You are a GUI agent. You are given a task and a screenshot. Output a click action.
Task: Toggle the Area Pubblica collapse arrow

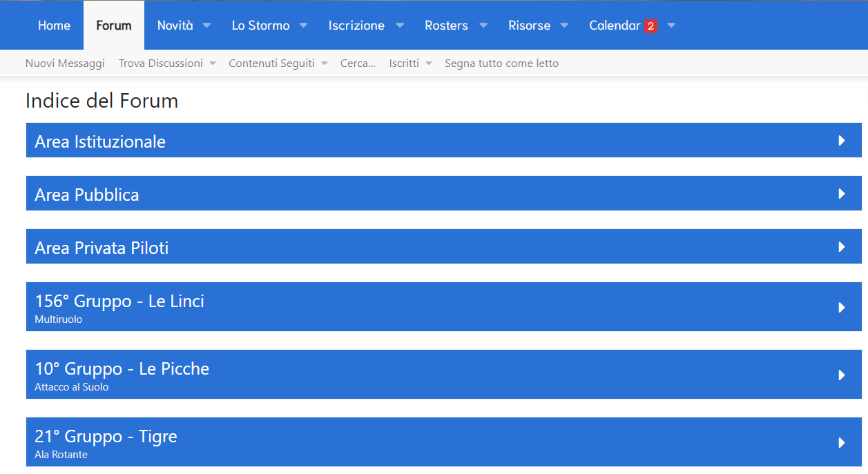[x=842, y=194]
